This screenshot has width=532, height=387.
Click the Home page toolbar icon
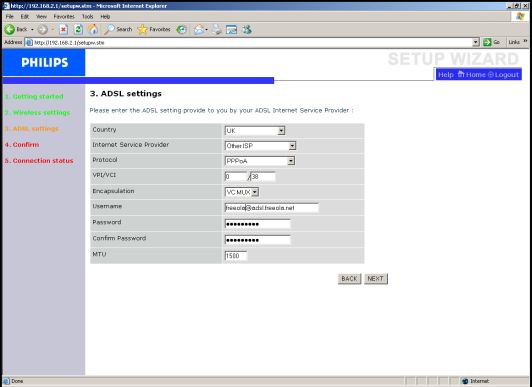point(93,30)
